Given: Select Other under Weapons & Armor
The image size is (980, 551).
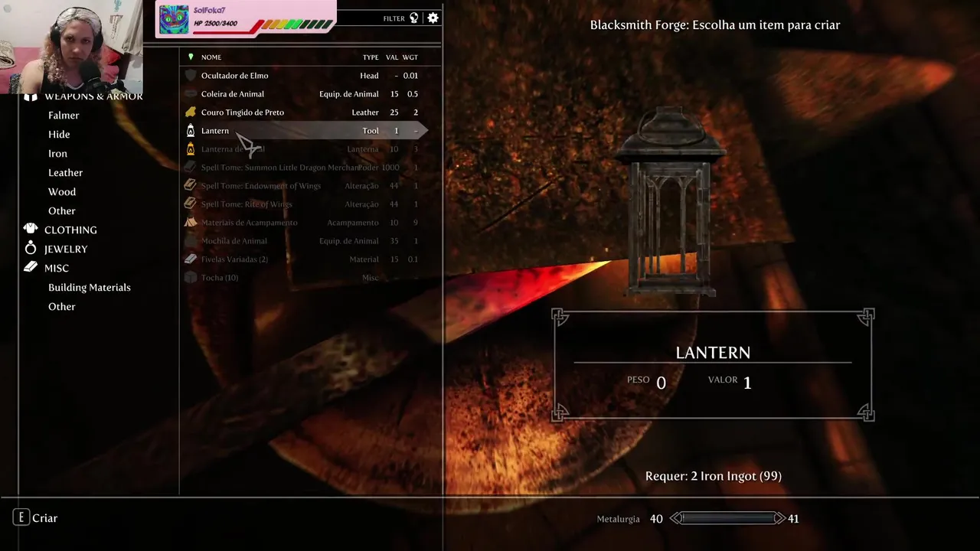Looking at the screenshot, I should click(62, 211).
